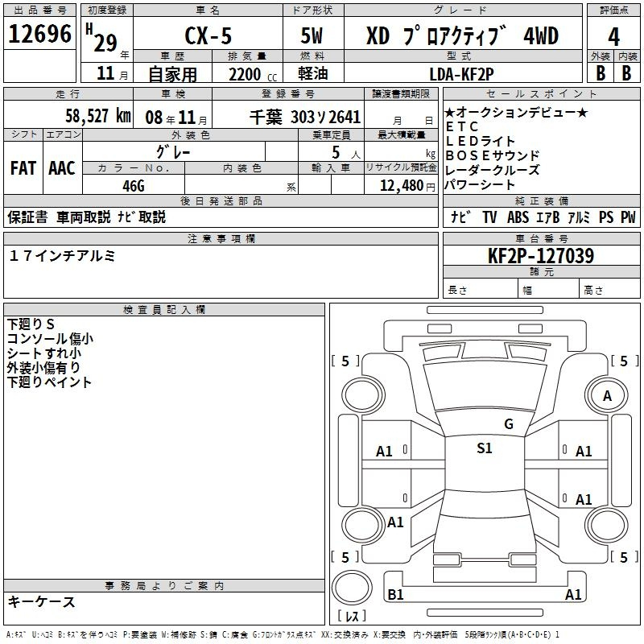This screenshot has width=644, height=644.
Task: Select the fuel type 軽油
Action: point(313,73)
